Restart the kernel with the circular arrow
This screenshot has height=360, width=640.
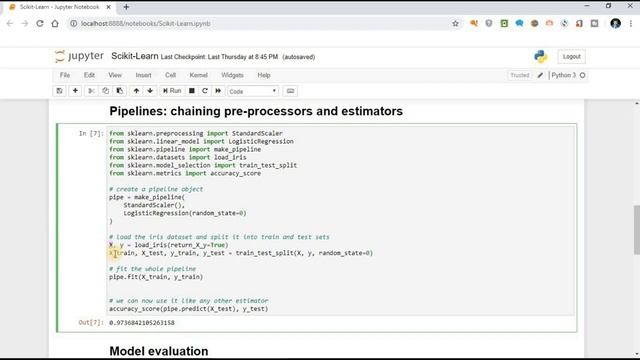205,91
